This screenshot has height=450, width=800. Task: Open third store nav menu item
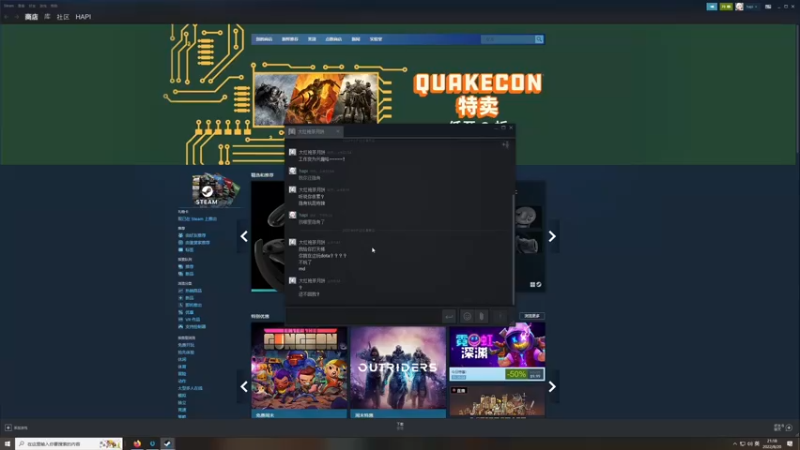pyautogui.click(x=312, y=39)
